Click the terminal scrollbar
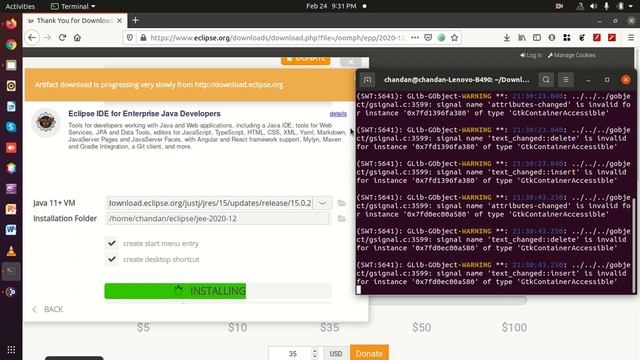The image size is (640, 360). click(x=634, y=245)
